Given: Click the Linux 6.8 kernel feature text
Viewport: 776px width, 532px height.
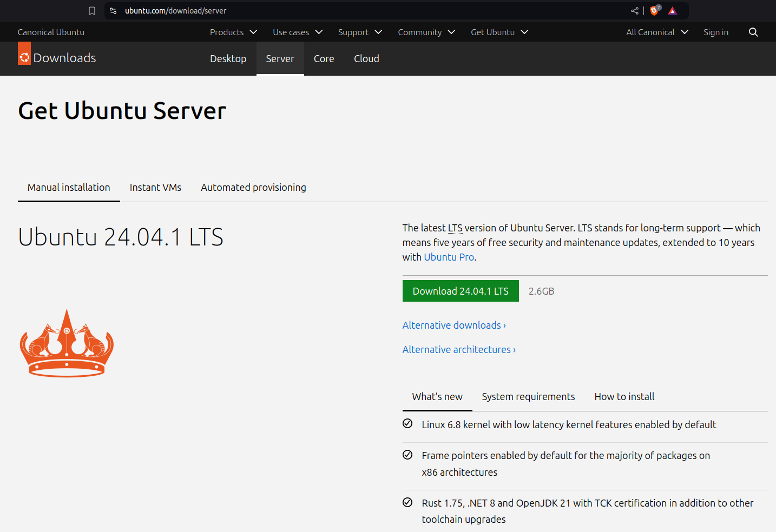Looking at the screenshot, I should pos(569,425).
